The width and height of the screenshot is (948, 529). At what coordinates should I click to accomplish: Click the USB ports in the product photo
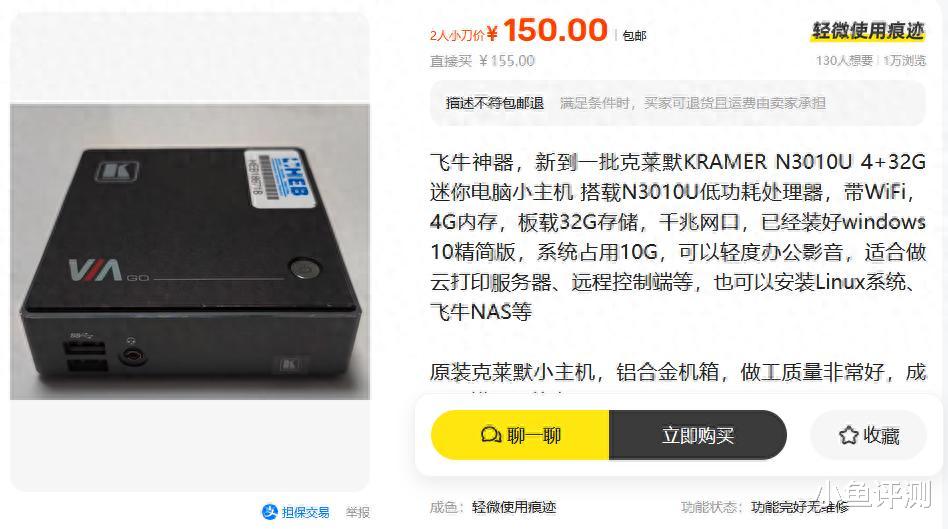85,357
